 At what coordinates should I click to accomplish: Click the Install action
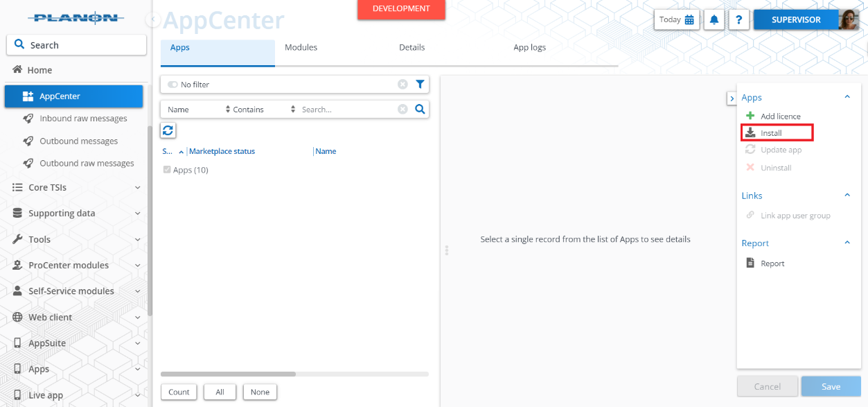[x=771, y=133]
